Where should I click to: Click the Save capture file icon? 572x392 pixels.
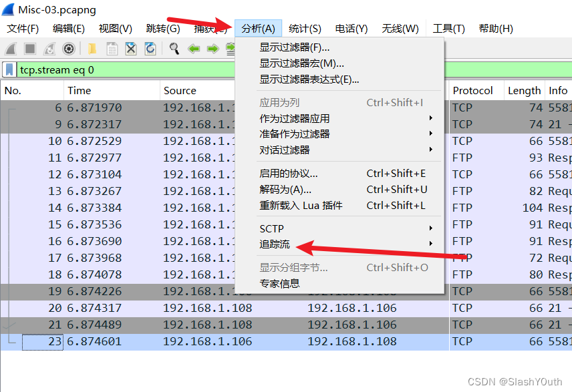point(112,49)
